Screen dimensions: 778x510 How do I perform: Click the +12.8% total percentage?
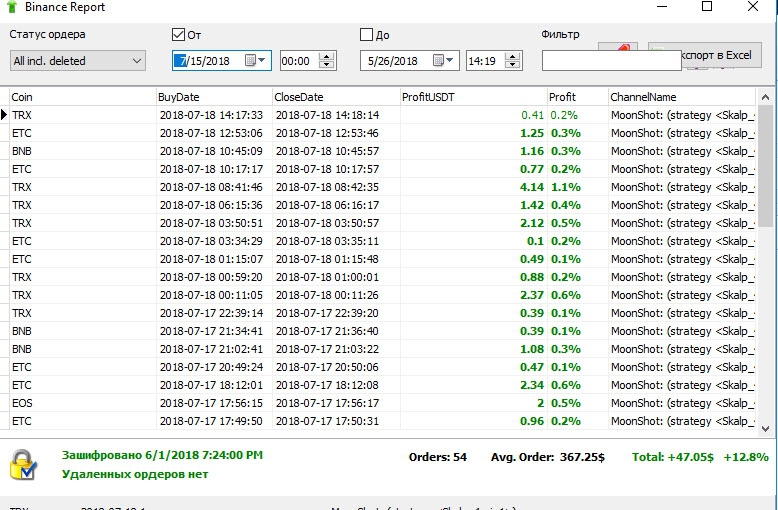coord(746,457)
